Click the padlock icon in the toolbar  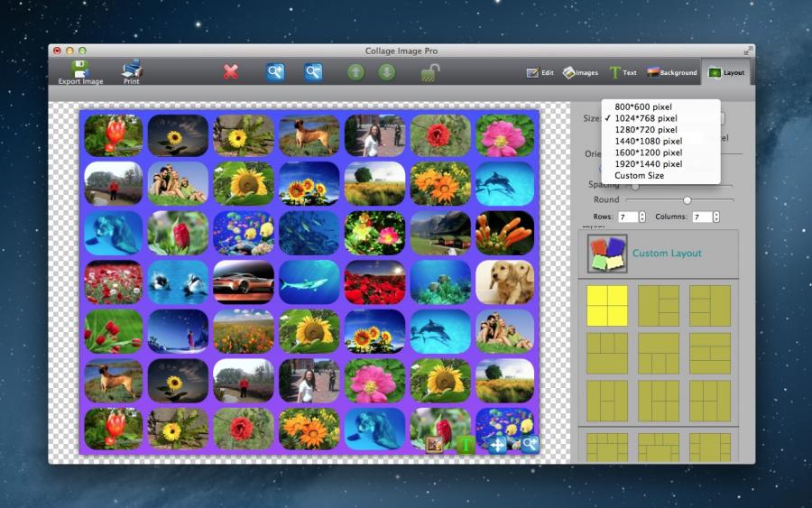coord(429,72)
